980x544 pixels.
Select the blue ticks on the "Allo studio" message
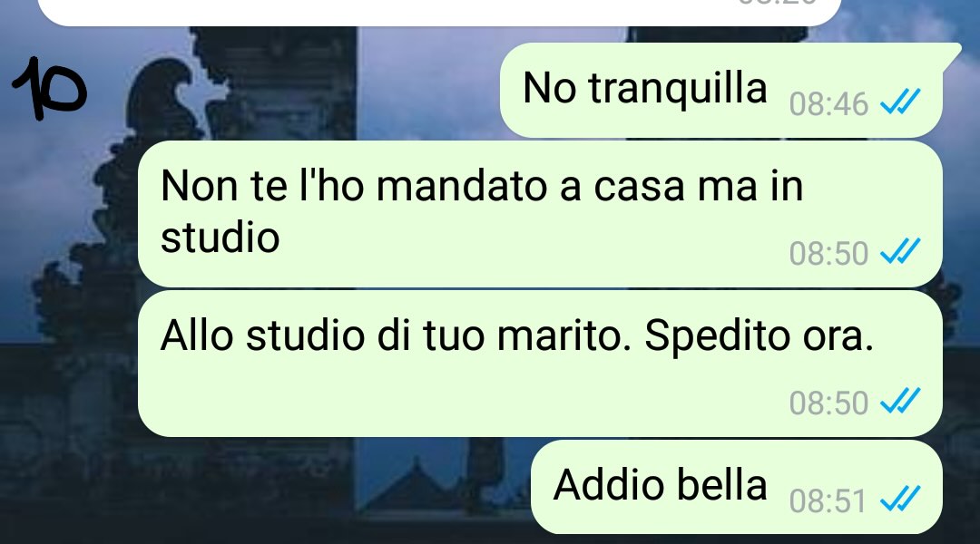900,402
